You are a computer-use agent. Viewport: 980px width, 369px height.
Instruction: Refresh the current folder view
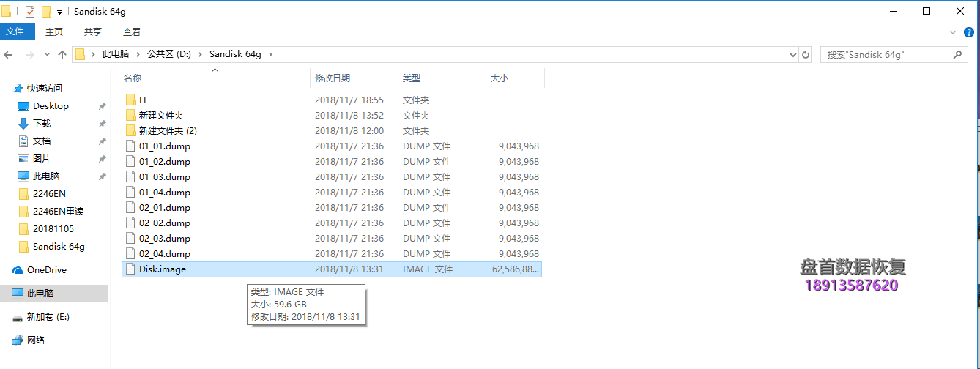(x=806, y=55)
